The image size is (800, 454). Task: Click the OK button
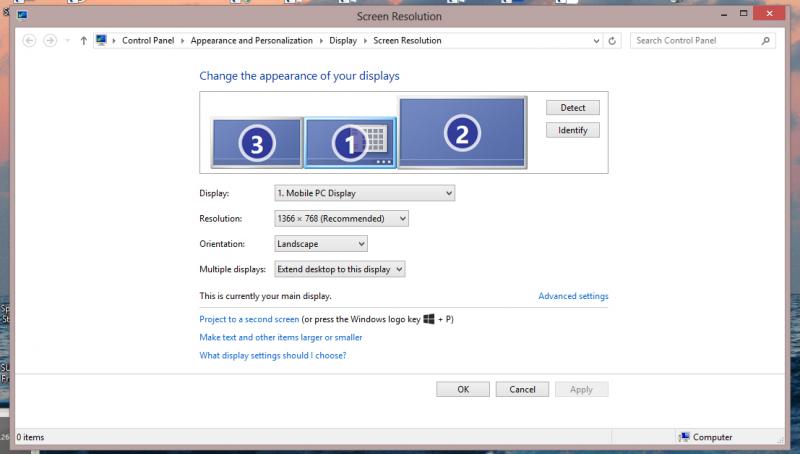pyautogui.click(x=463, y=389)
